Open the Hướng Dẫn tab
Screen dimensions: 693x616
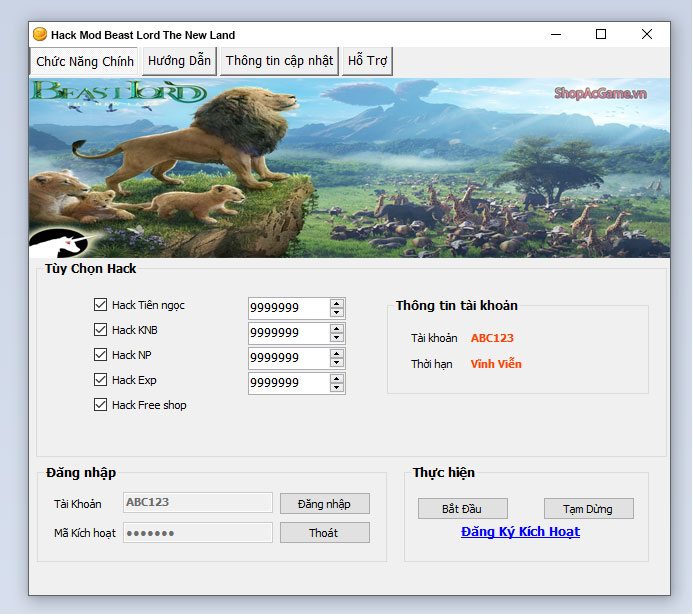coord(179,61)
